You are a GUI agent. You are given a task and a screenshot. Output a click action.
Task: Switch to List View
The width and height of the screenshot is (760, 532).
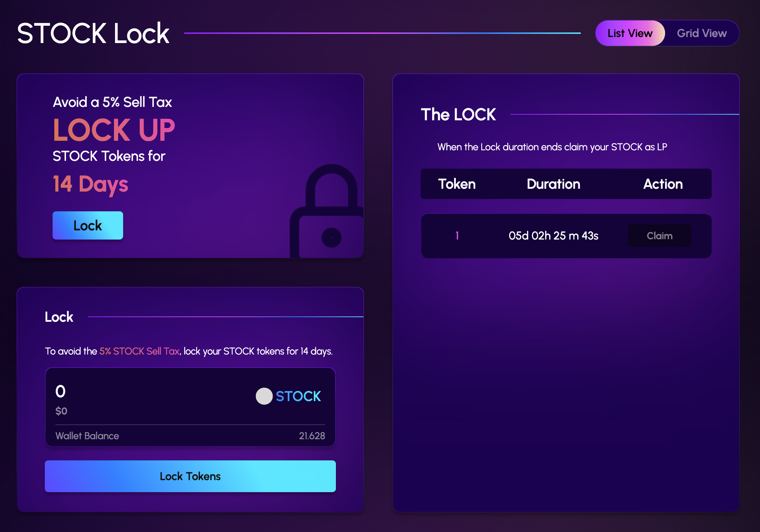click(630, 33)
